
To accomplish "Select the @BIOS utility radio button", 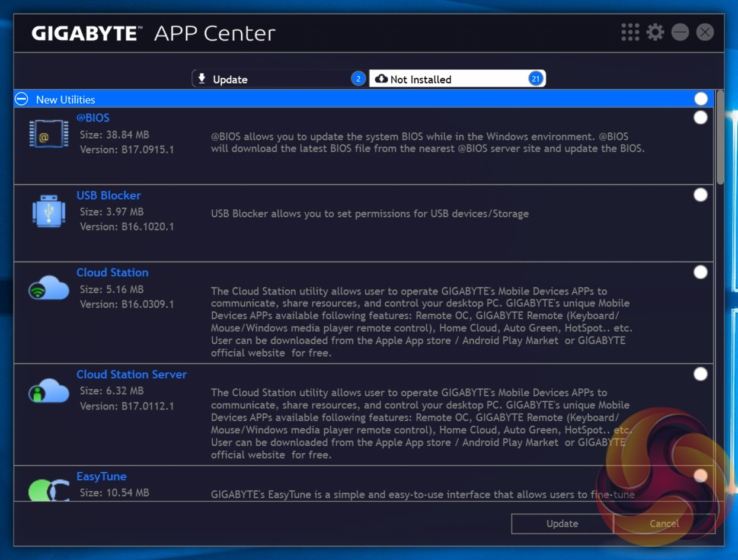I will (x=701, y=118).
